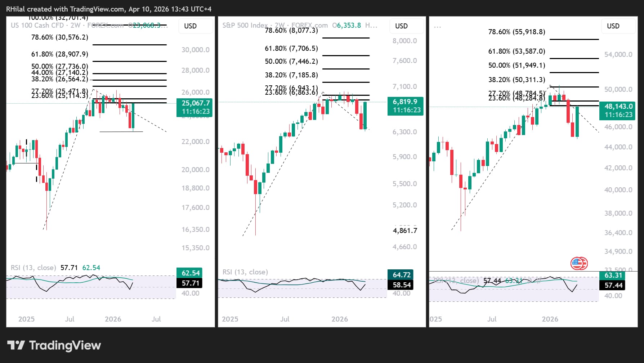
Task: Click the US flag economic event icon
Action: coord(578,264)
